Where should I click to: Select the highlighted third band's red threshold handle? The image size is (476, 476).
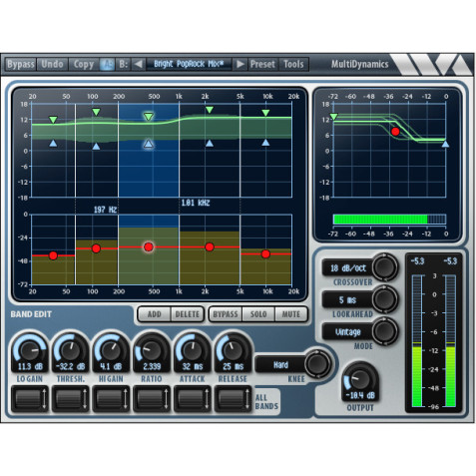pyautogui.click(x=149, y=246)
